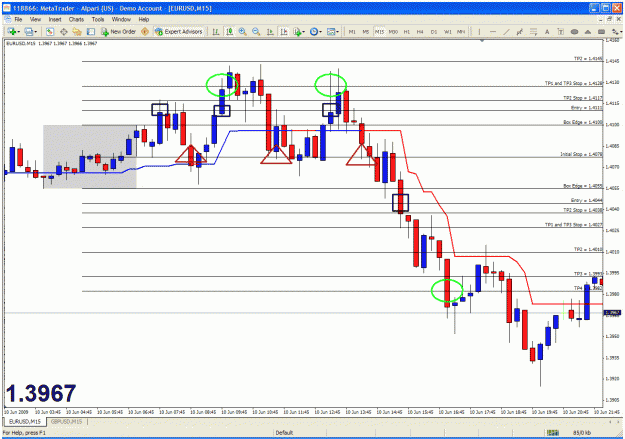Toggle the Expert Advisors button
The height and width of the screenshot is (439, 625).
[x=179, y=31]
